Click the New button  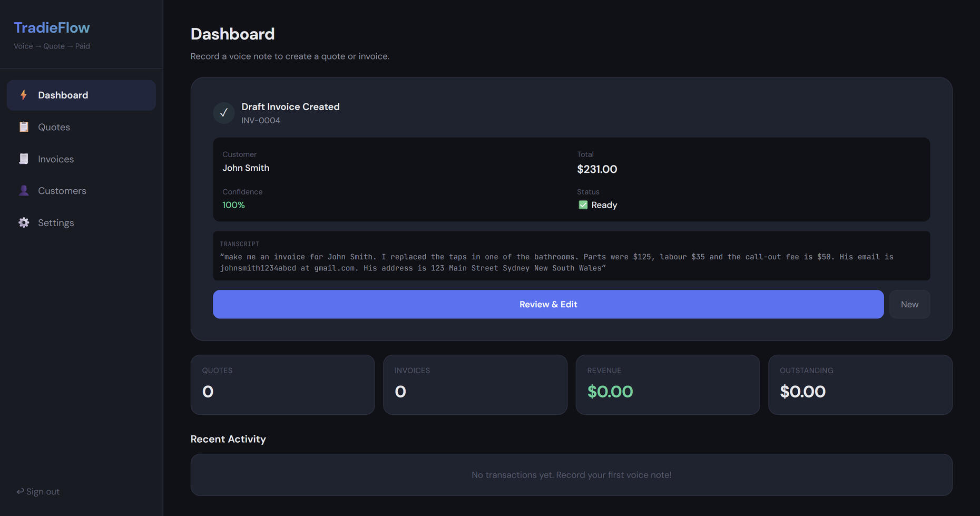coord(909,304)
